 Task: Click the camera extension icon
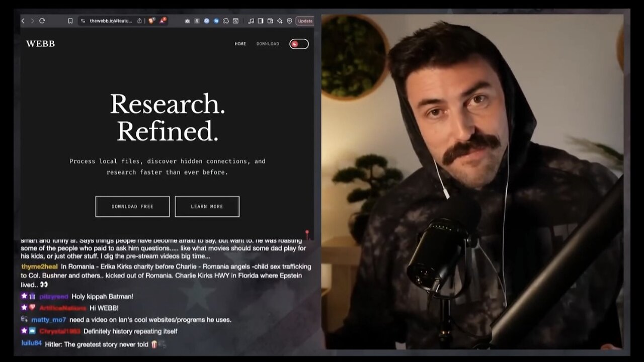coord(187,21)
